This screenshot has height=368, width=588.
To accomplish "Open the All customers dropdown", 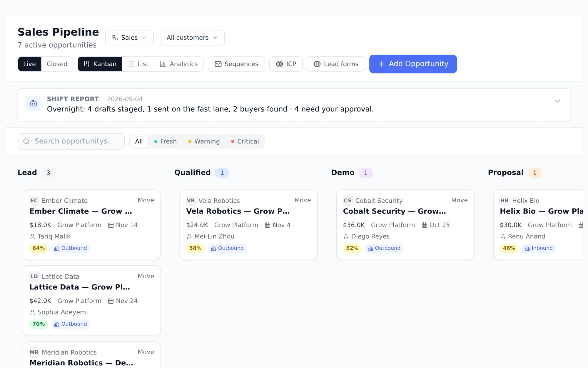I will tap(192, 38).
